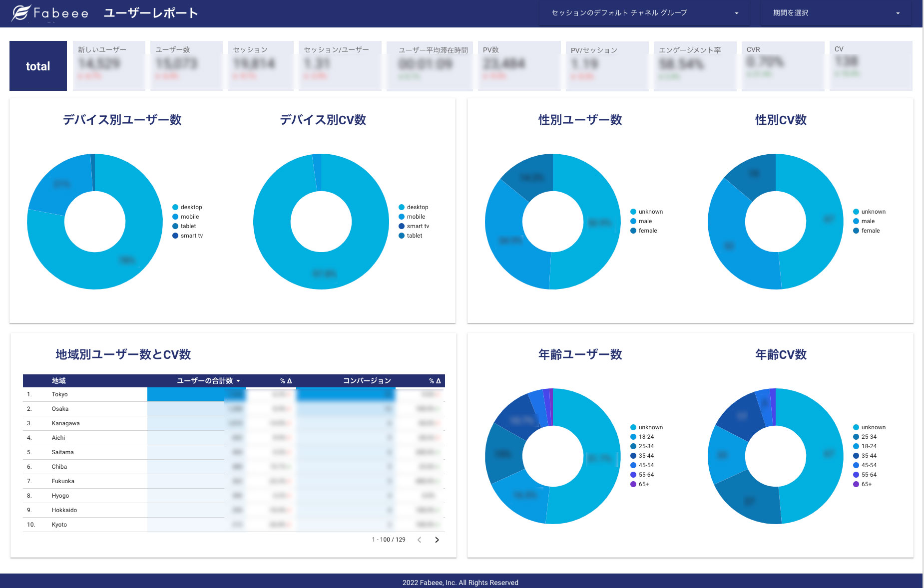Click 45-54 legend in 年齢CV数 chart

pyautogui.click(x=865, y=465)
